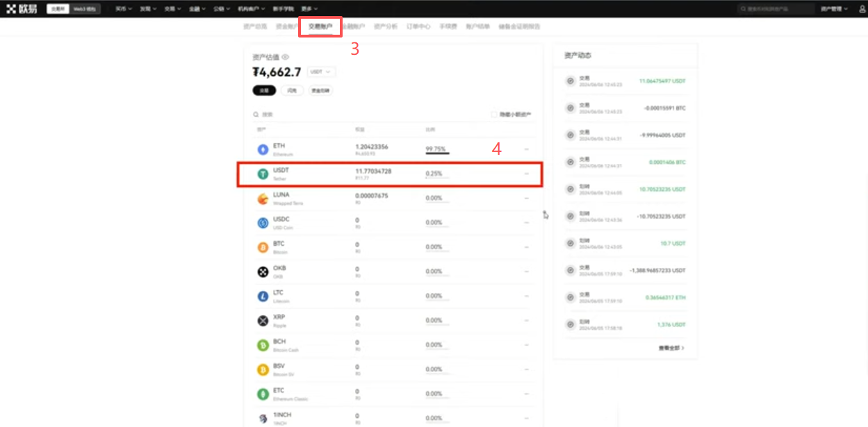Image resolution: width=868 pixels, height=427 pixels.
Task: Click the 资金划转 pill button
Action: [x=320, y=90]
